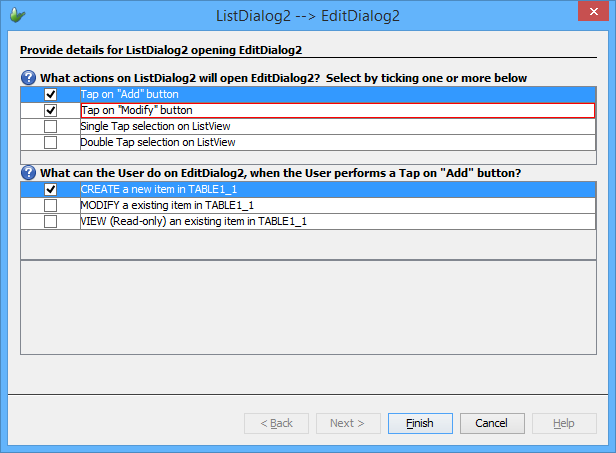Screen dimensions: 616x453
Task: Uncheck the Tap on "Add" button checkbox
Action: pos(50,94)
